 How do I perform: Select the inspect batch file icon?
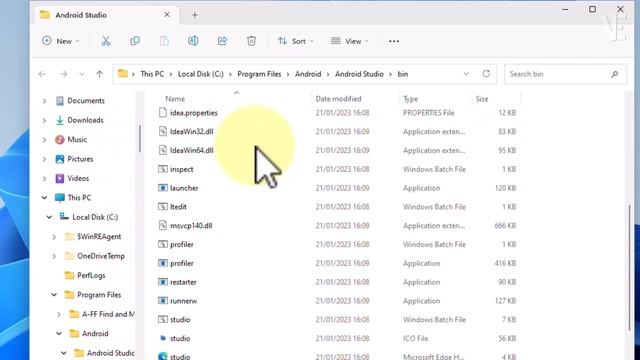pos(163,169)
